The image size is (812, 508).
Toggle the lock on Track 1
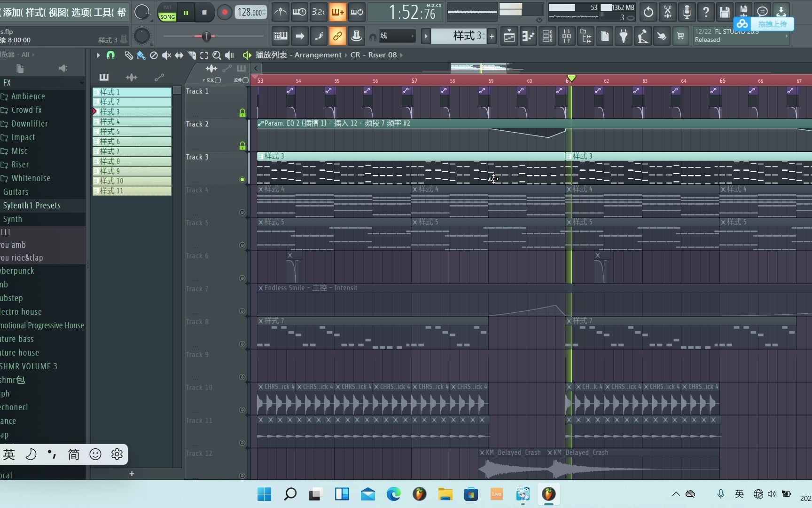242,113
